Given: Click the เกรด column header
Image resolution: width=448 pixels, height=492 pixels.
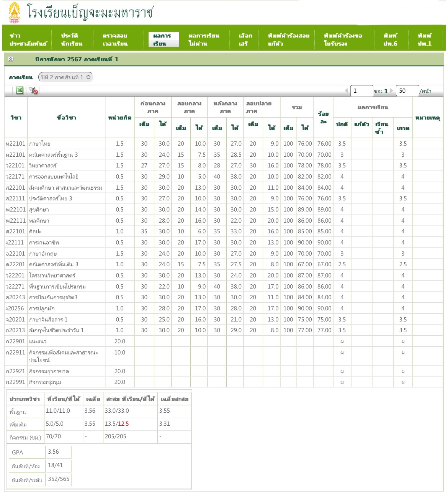Looking at the screenshot, I should 403,128.
